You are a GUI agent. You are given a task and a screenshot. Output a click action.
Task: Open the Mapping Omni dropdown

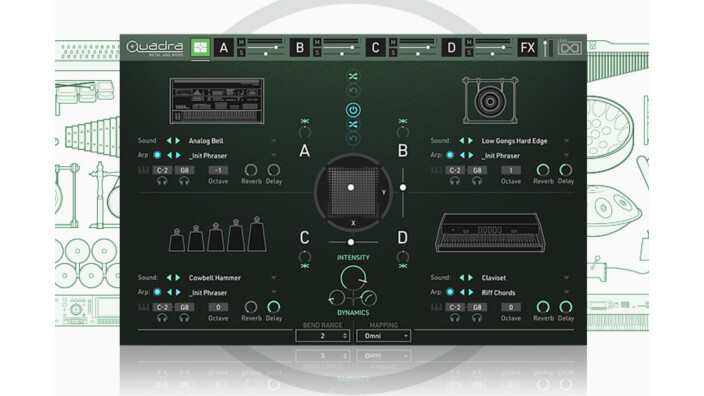(383, 336)
